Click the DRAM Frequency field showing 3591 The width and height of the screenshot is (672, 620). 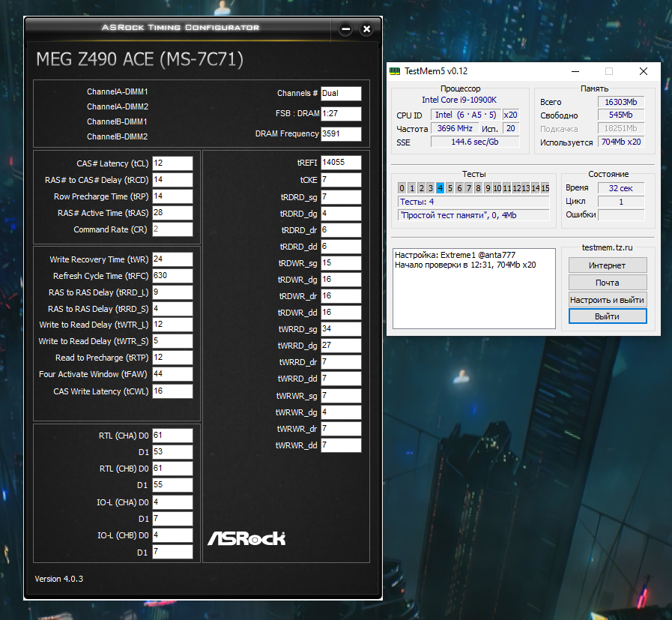coord(341,133)
